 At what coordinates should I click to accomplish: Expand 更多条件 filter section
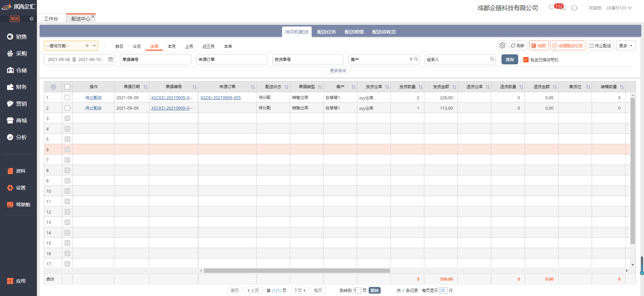(x=338, y=70)
